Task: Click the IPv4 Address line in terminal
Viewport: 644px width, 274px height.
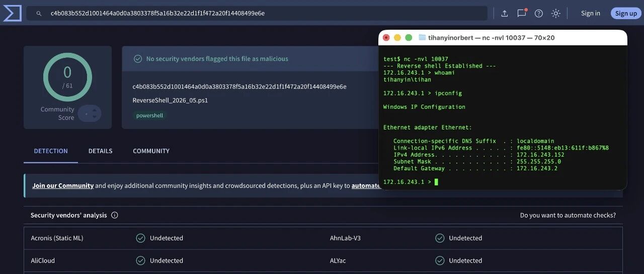Action: click(479, 155)
